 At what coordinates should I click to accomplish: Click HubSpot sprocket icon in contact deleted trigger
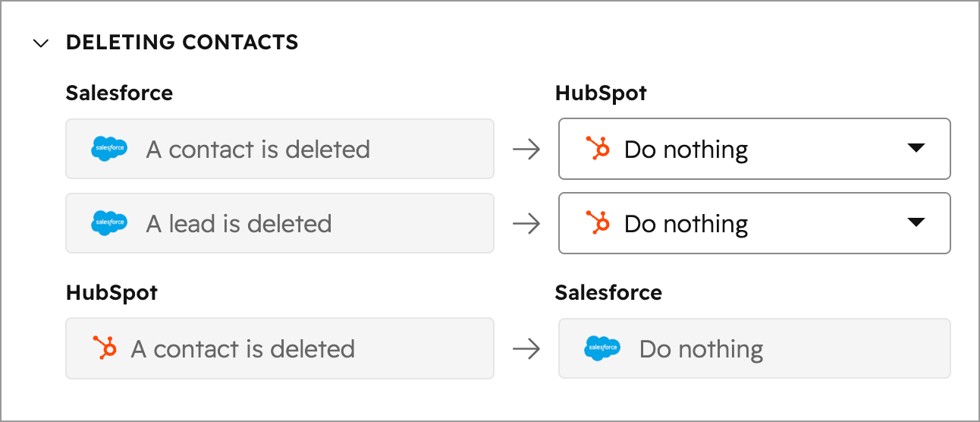coord(105,348)
